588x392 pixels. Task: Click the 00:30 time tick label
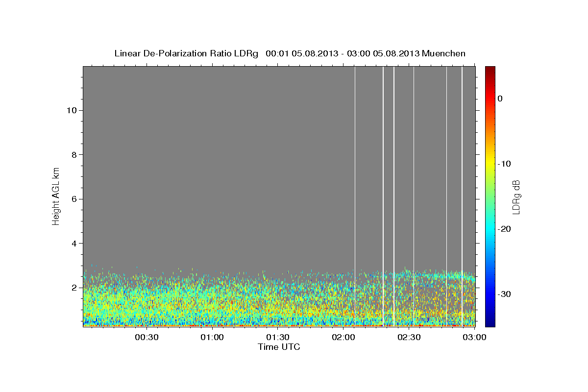147,338
